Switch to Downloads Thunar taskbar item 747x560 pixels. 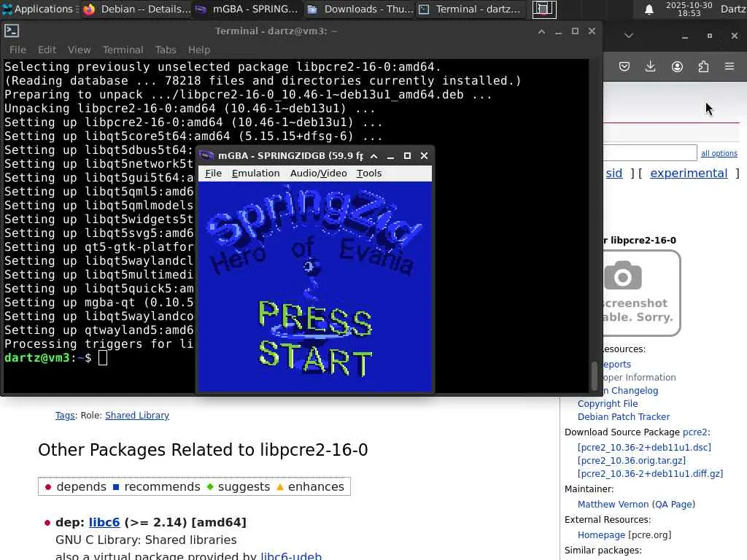pos(360,9)
